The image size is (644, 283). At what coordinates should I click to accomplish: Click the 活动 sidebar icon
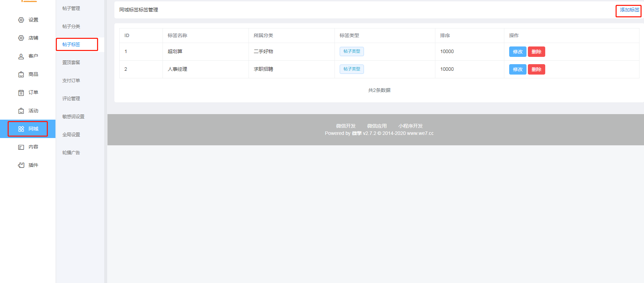coord(21,111)
